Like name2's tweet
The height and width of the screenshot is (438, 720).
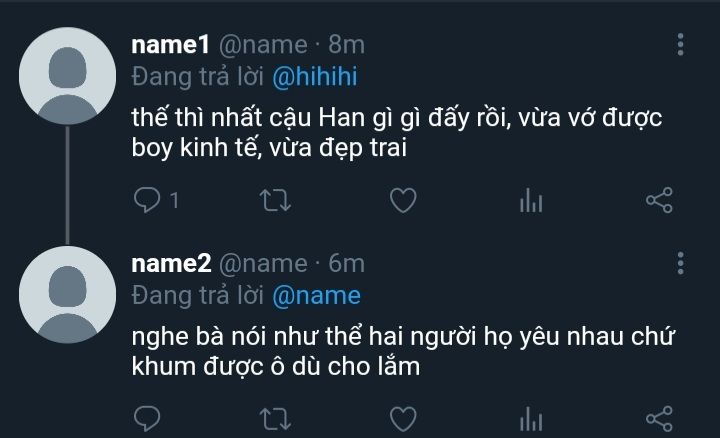tap(402, 418)
